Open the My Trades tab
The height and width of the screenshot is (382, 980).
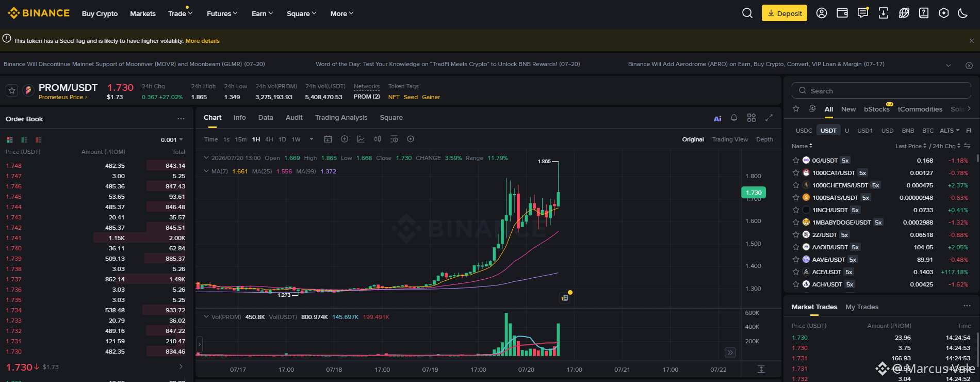click(862, 307)
